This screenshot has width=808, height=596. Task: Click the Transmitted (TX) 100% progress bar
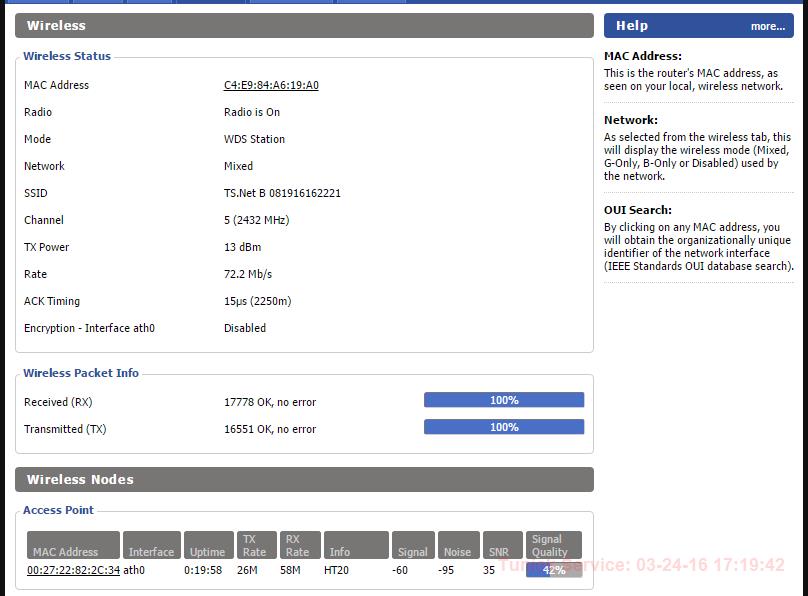[x=504, y=427]
